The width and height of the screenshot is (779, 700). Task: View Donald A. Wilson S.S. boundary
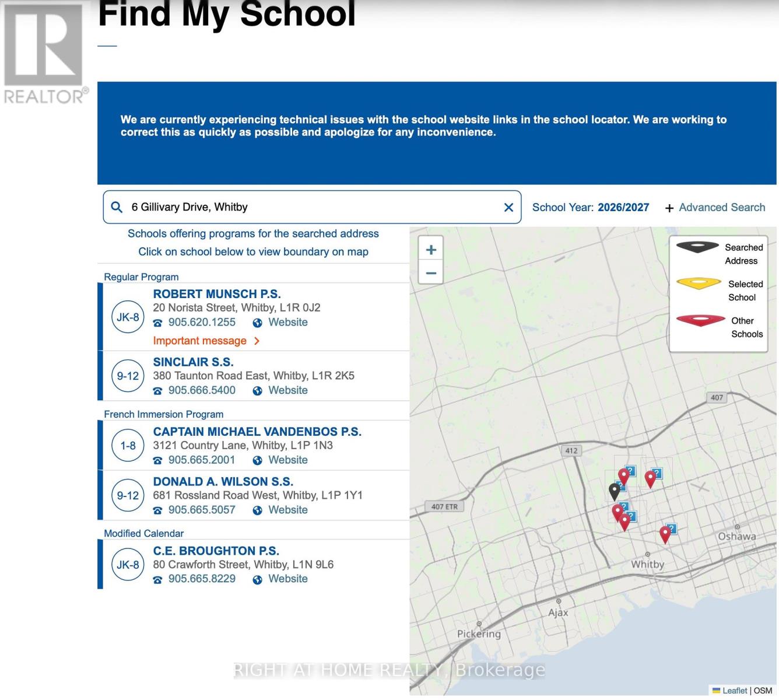click(223, 482)
